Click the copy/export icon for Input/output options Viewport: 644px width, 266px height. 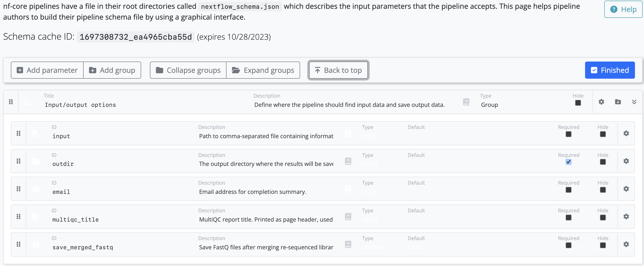click(x=617, y=102)
